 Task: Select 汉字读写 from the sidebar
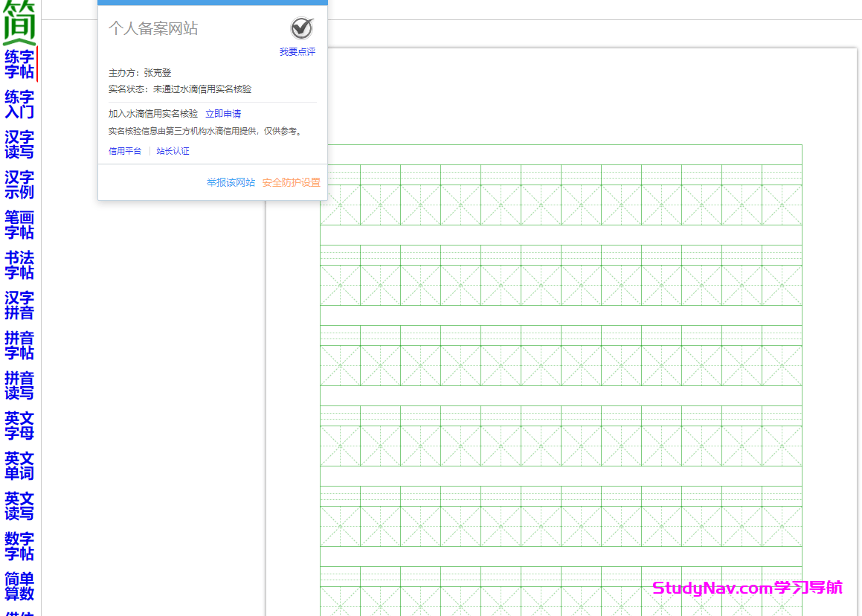(19, 144)
